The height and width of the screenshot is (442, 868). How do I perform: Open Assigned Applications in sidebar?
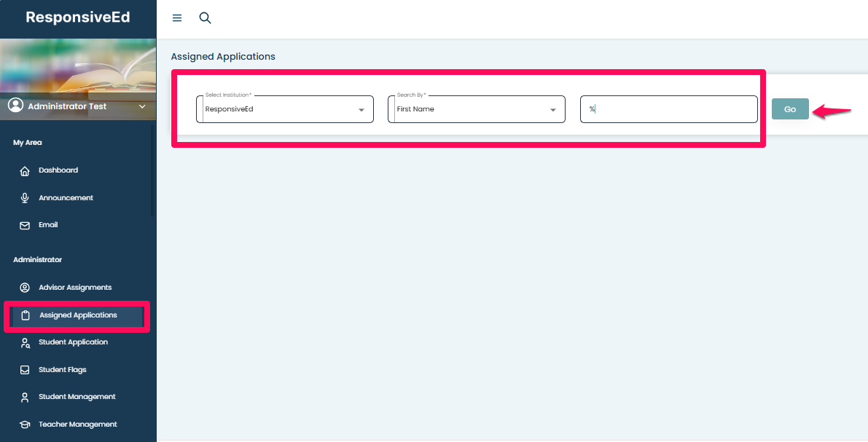point(78,315)
